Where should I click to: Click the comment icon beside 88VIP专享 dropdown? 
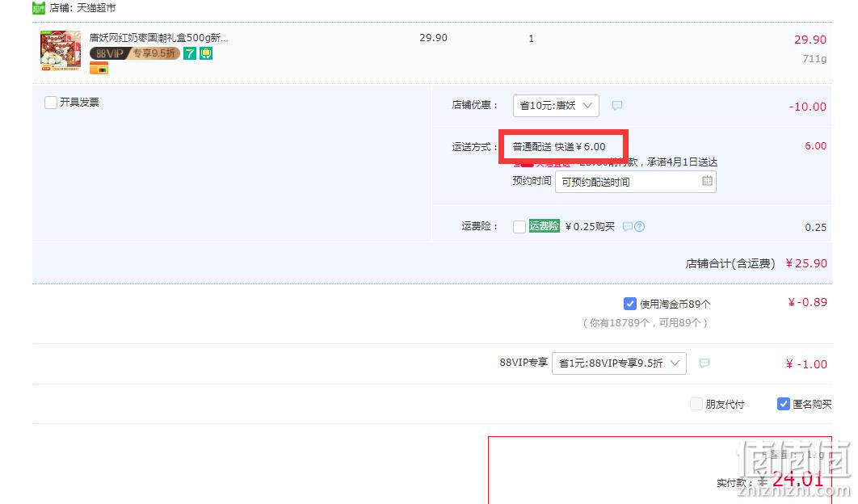(x=704, y=363)
